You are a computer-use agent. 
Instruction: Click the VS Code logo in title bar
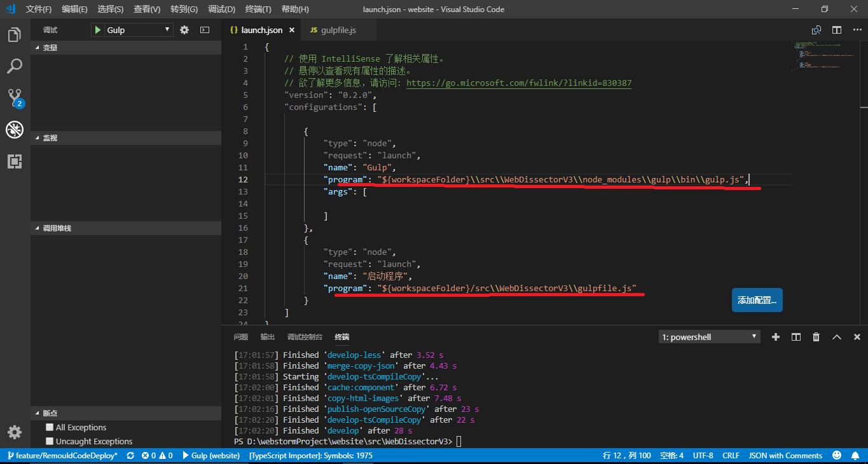tap(10, 9)
